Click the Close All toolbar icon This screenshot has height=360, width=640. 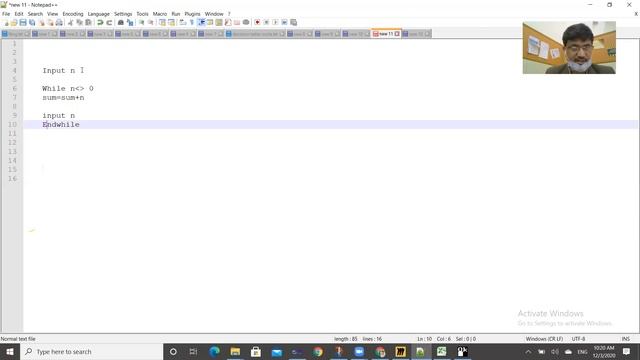(50, 22)
